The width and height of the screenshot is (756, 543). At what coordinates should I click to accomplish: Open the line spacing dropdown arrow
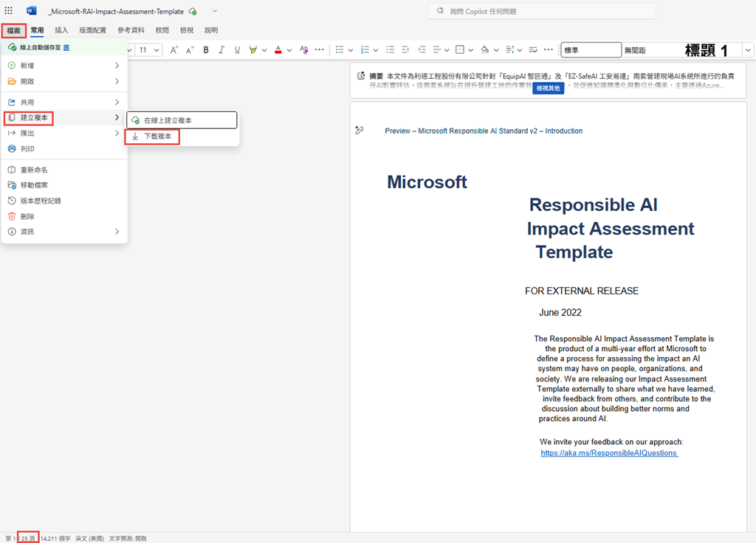point(520,50)
